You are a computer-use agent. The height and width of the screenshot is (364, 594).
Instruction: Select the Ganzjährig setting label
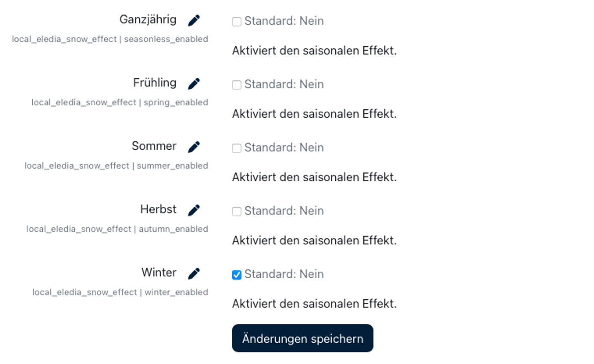click(148, 19)
